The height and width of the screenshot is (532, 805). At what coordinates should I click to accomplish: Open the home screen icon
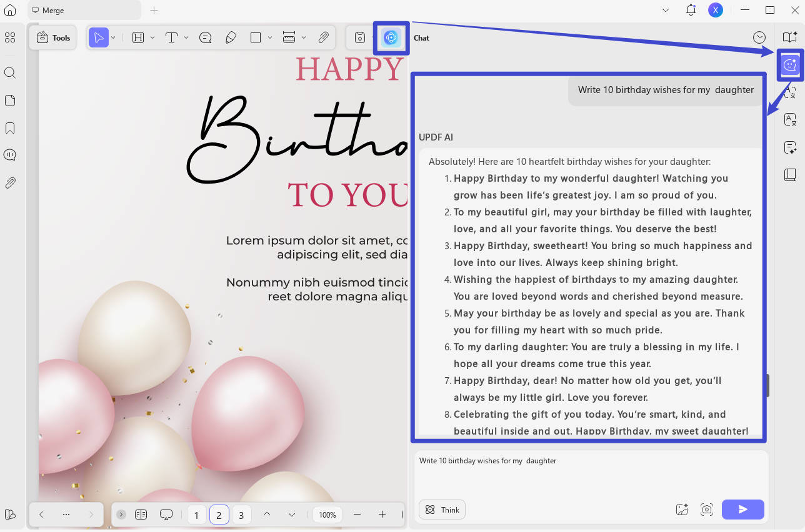[x=10, y=10]
